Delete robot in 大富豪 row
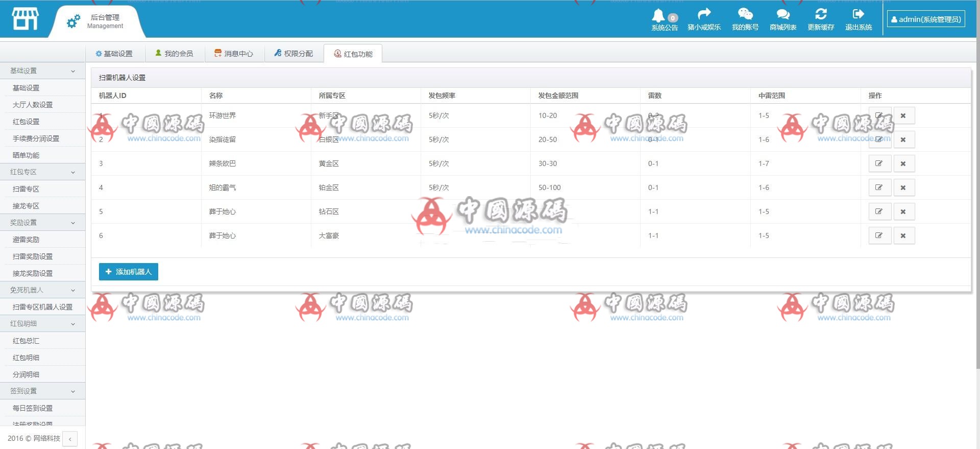980x449 pixels. point(903,235)
